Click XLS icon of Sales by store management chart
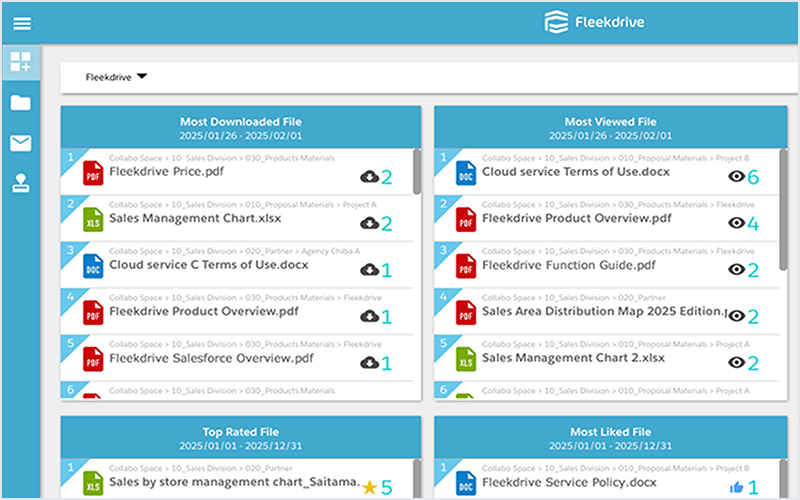Viewport: 800px width, 500px height. coord(93,483)
